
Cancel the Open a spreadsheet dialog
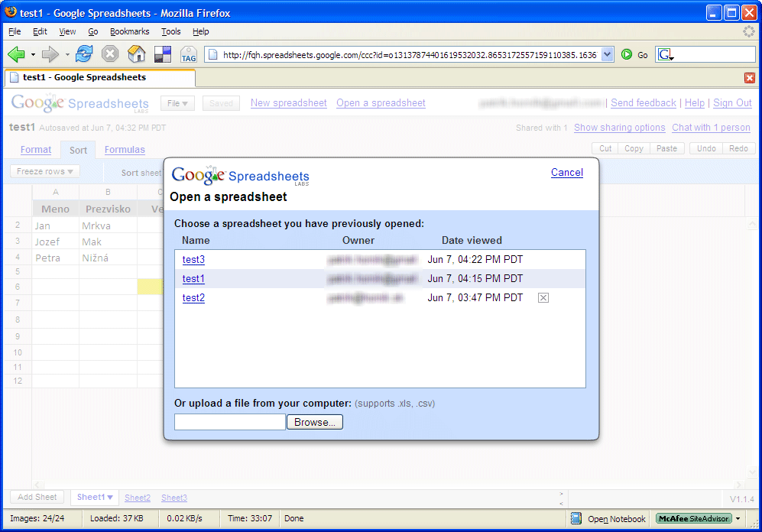(566, 173)
